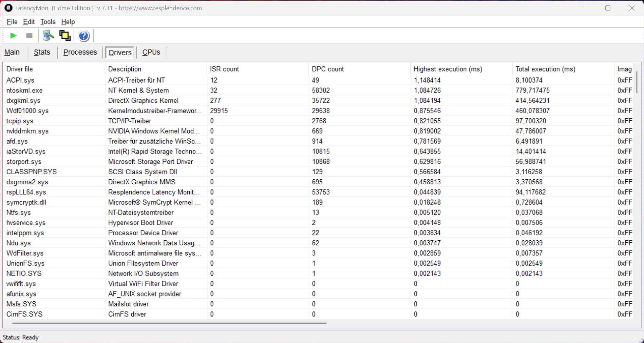The width and height of the screenshot is (644, 343).
Task: Click highest execution value 1,148414
Action: 427,80
